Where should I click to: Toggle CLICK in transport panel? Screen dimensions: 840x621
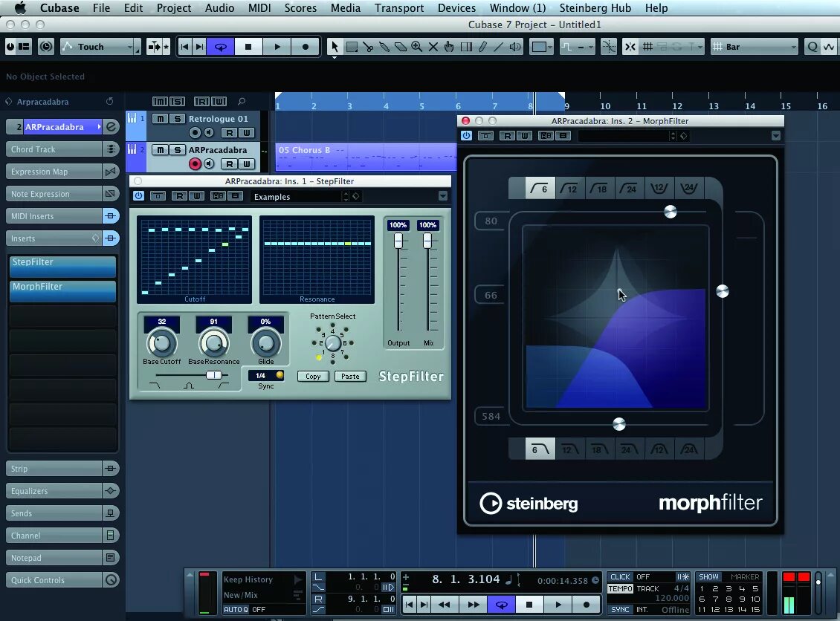click(621, 576)
